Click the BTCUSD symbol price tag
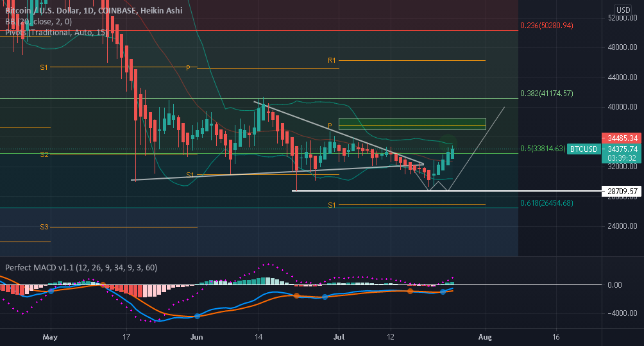This screenshot has height=346, width=644. coord(583,149)
